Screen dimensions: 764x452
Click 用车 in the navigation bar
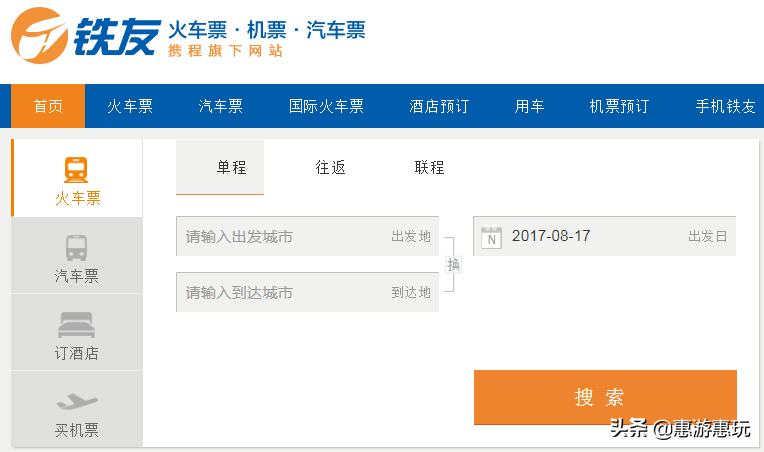pyautogui.click(x=530, y=106)
